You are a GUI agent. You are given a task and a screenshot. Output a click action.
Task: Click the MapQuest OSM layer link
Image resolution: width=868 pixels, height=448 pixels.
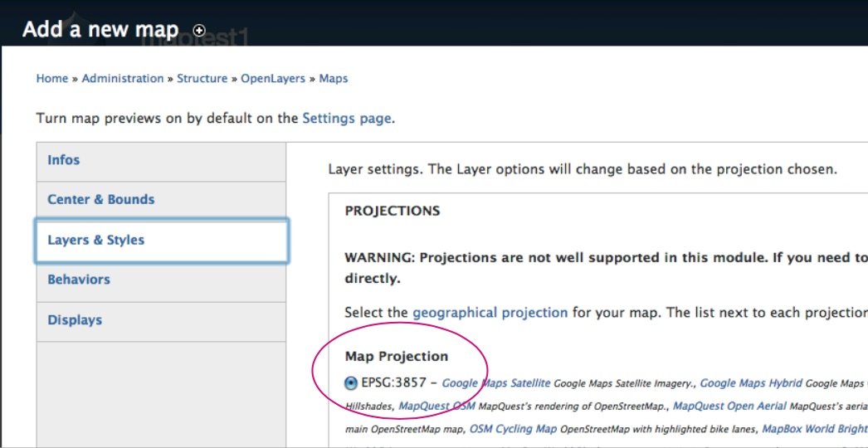[x=436, y=407]
